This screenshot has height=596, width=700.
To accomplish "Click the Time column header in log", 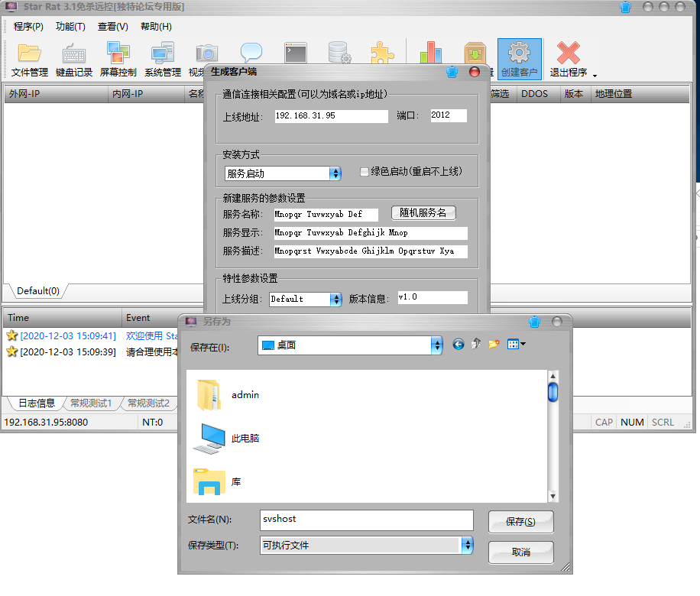I will (62, 318).
